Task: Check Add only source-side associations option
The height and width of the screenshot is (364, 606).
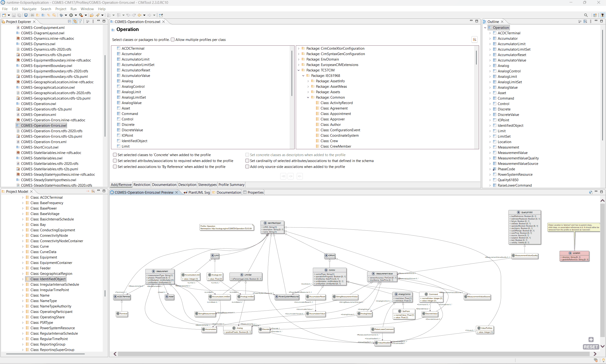Action: pos(247,167)
